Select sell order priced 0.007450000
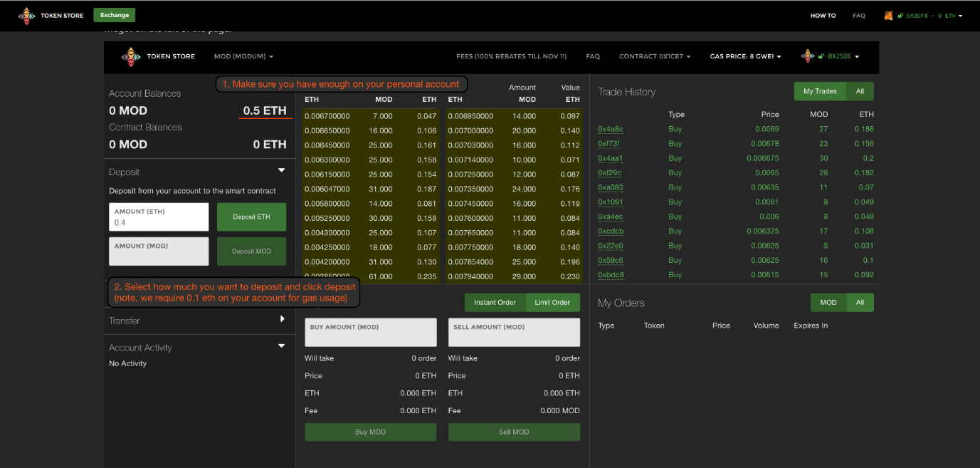Image resolution: width=980 pixels, height=468 pixels. (514, 204)
